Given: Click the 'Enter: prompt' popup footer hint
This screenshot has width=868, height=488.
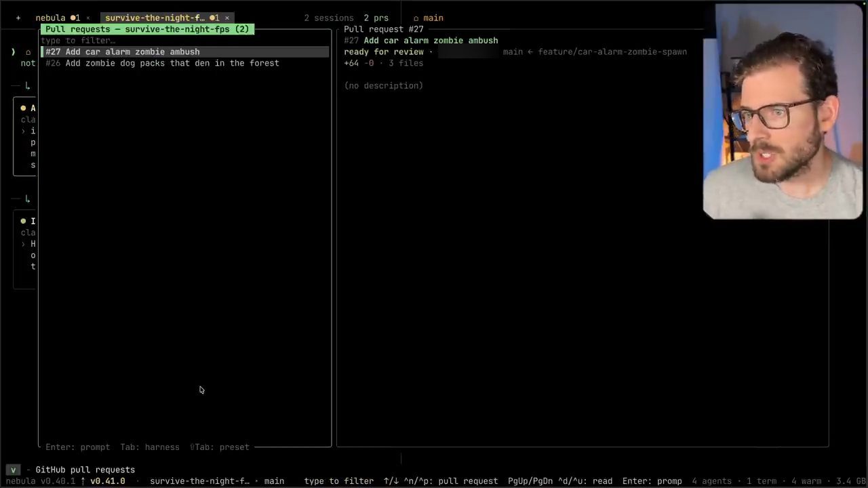Looking at the screenshot, I should point(77,447).
